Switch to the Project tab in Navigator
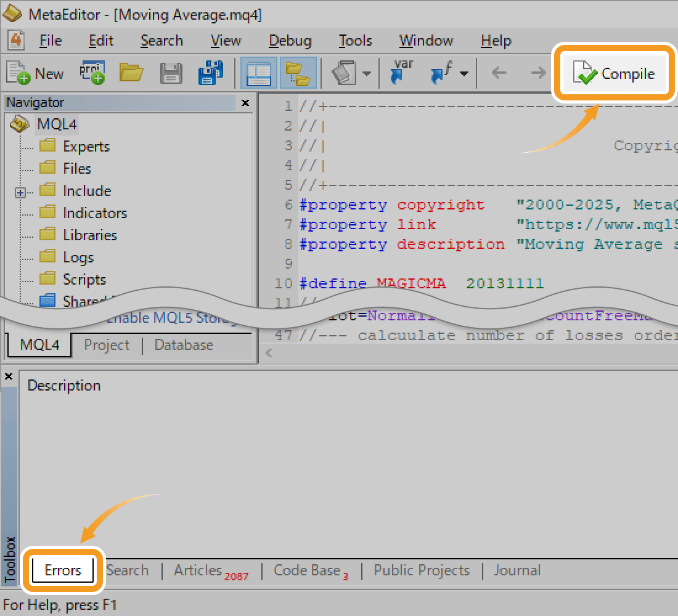Viewport: 678px width, 616px height. coord(107,345)
